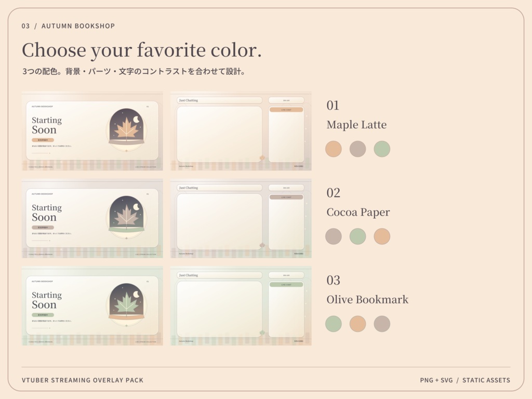Click the taupe LIVE CHAT label bar
The height and width of the screenshot is (399, 532).
click(286, 197)
